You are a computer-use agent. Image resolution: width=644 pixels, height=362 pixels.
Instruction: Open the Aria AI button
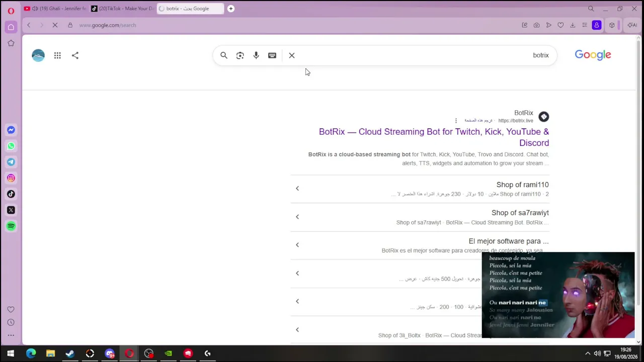point(632,25)
